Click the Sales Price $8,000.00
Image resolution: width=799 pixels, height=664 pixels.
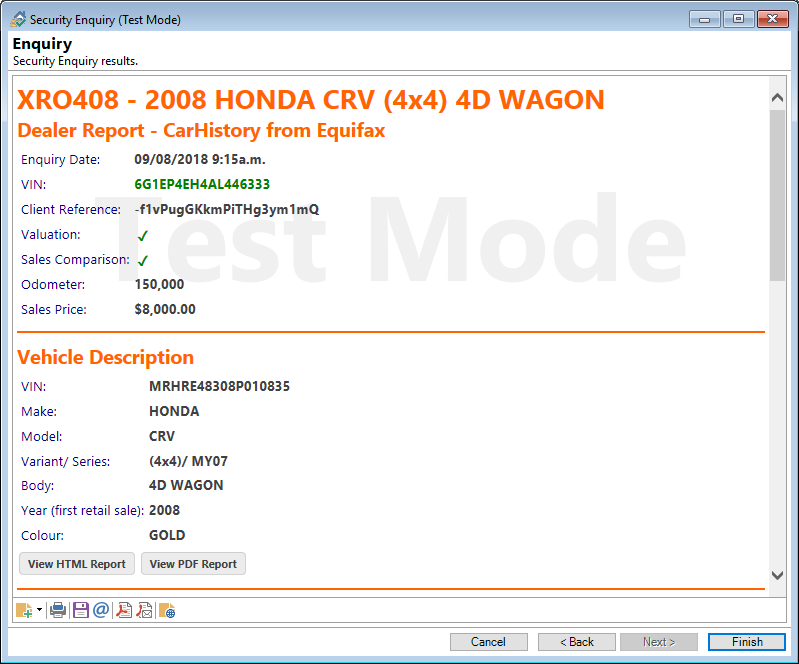165,309
